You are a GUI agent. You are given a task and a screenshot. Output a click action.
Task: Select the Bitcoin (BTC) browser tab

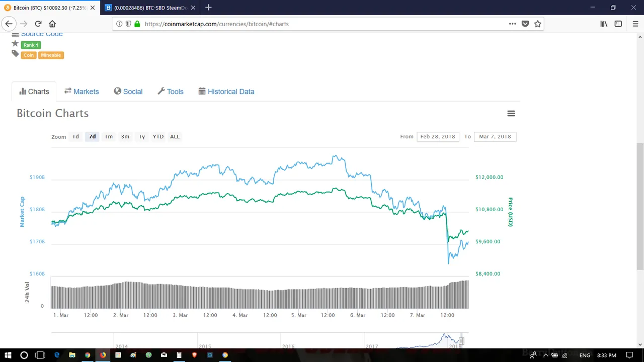point(49,8)
